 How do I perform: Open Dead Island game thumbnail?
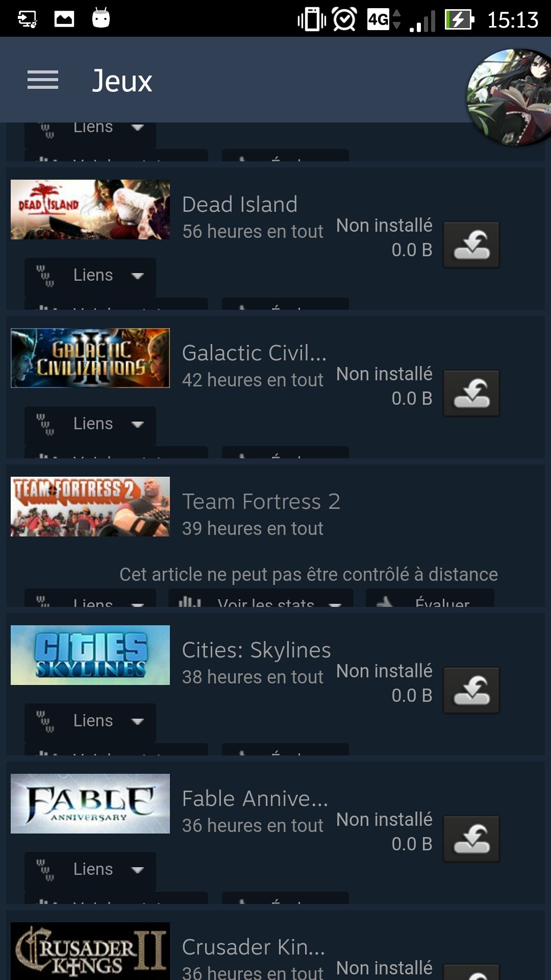[90, 209]
